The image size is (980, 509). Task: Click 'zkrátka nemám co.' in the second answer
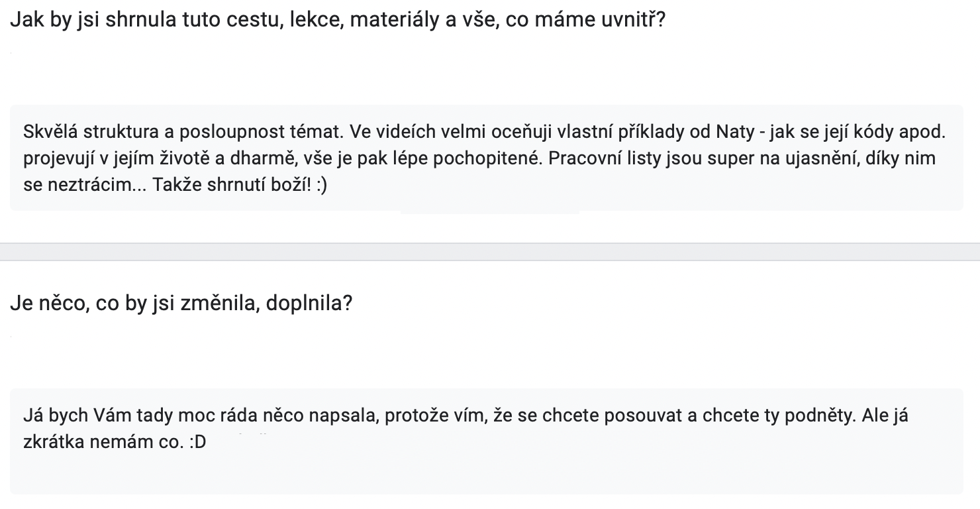click(102, 442)
